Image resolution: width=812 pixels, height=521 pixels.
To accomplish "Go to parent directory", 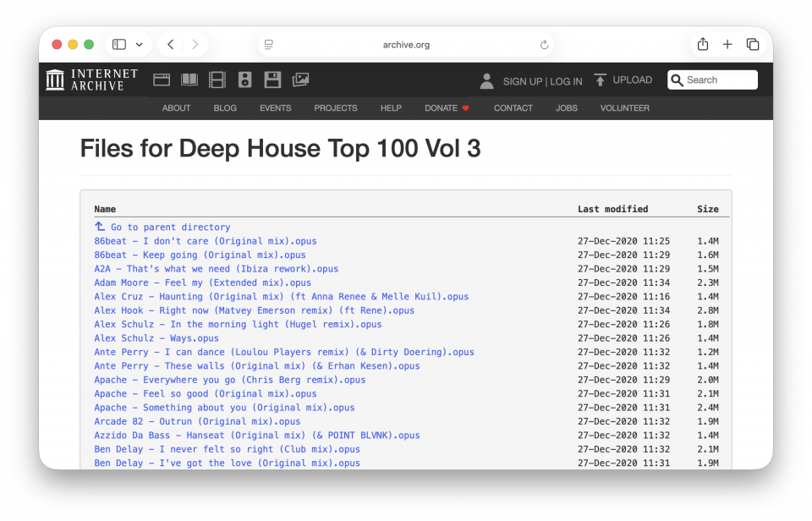I will (169, 228).
